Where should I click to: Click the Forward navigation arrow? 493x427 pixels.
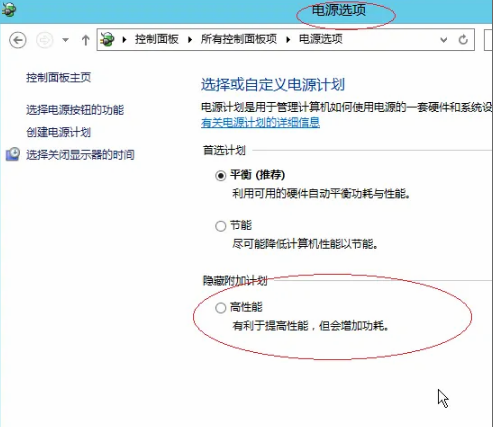pyautogui.click(x=45, y=40)
